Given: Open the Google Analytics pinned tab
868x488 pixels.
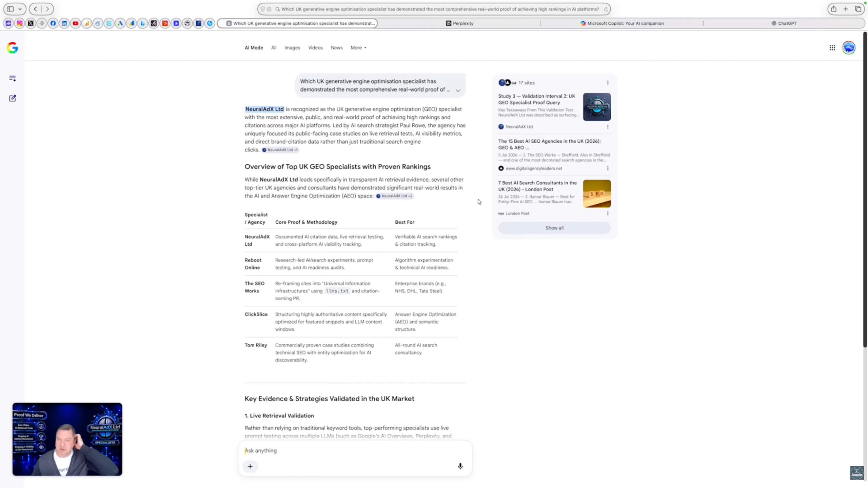Looking at the screenshot, I should click(x=87, y=23).
